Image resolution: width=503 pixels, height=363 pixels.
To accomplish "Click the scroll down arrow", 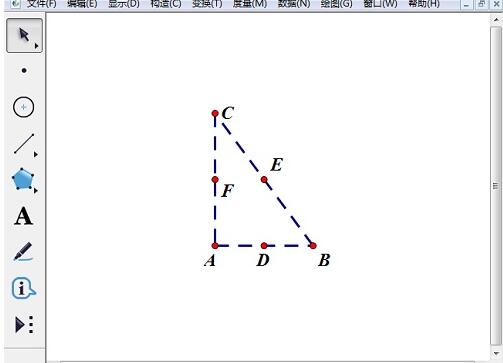I will pos(496,354).
